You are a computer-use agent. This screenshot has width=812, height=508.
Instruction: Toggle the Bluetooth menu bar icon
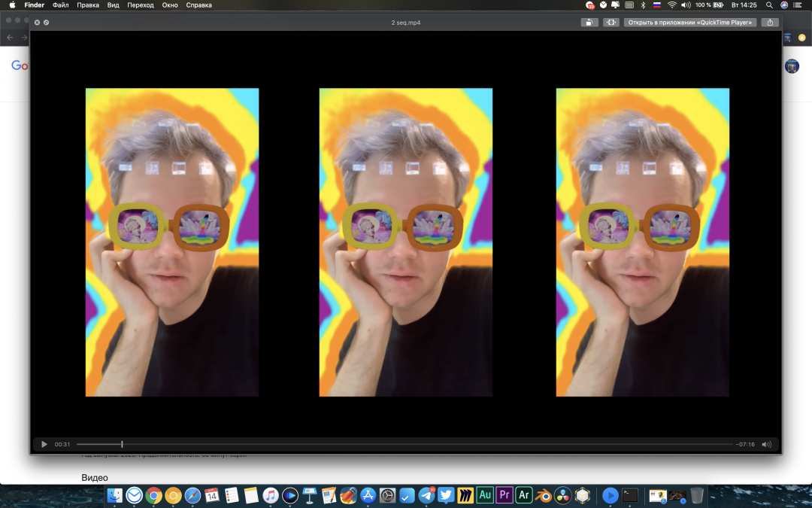[x=643, y=5]
